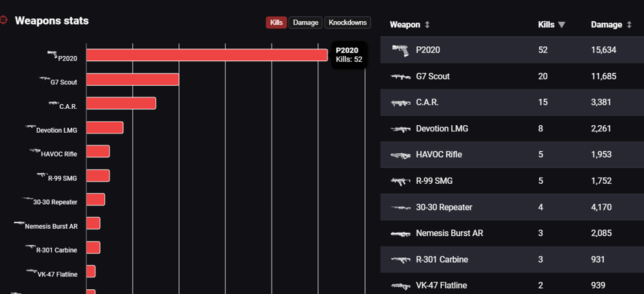Click the G7 Scout kills bar
644x294 pixels.
[133, 79]
